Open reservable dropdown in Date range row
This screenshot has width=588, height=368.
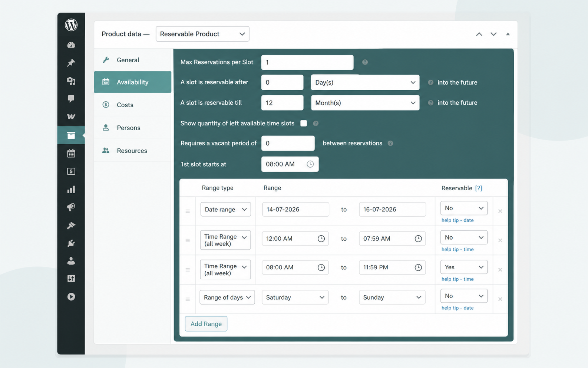[464, 208]
